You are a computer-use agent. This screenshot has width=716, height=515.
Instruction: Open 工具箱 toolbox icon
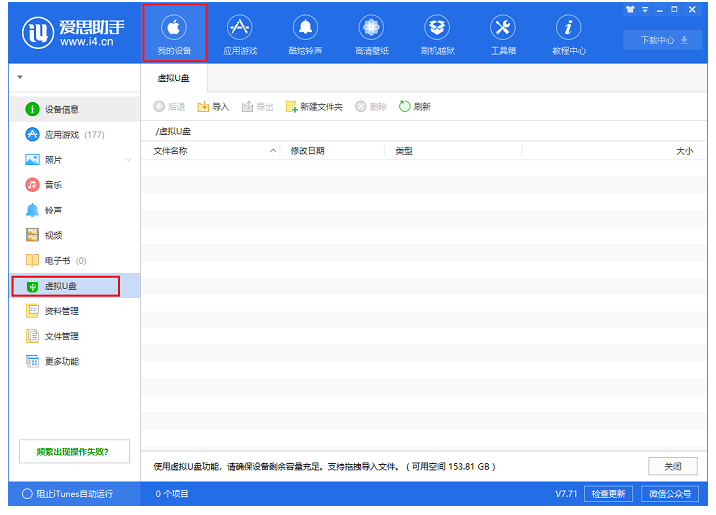click(x=503, y=33)
